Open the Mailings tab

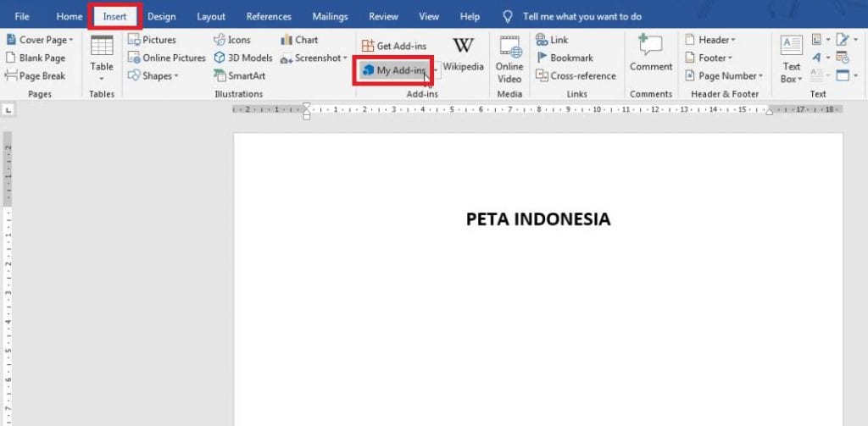(x=330, y=17)
